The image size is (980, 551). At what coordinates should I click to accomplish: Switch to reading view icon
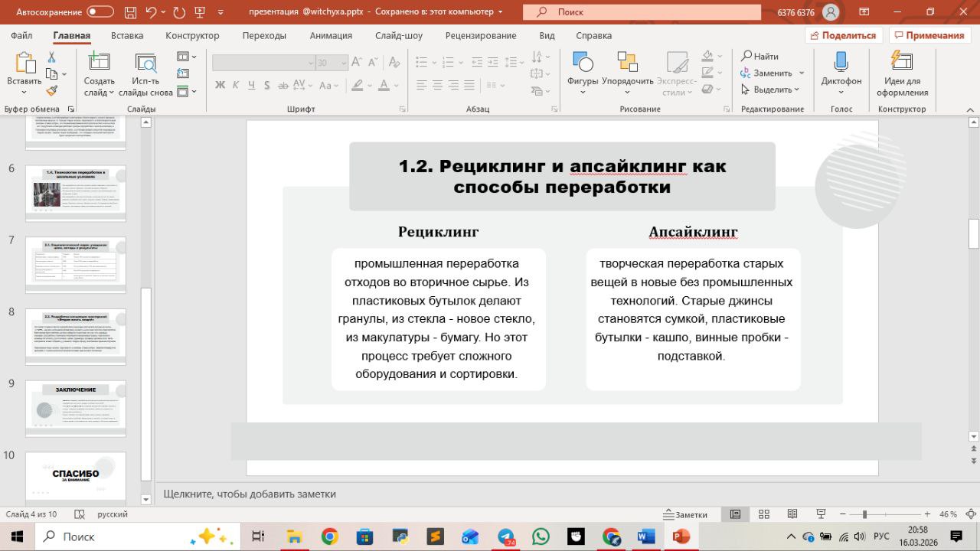point(792,514)
